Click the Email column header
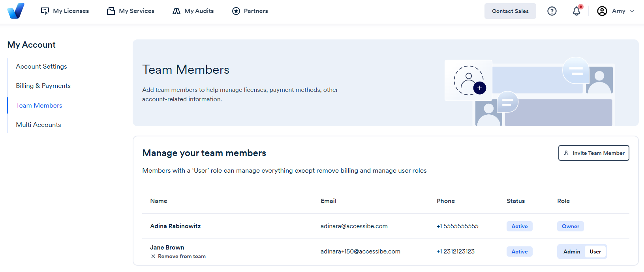 (329, 201)
